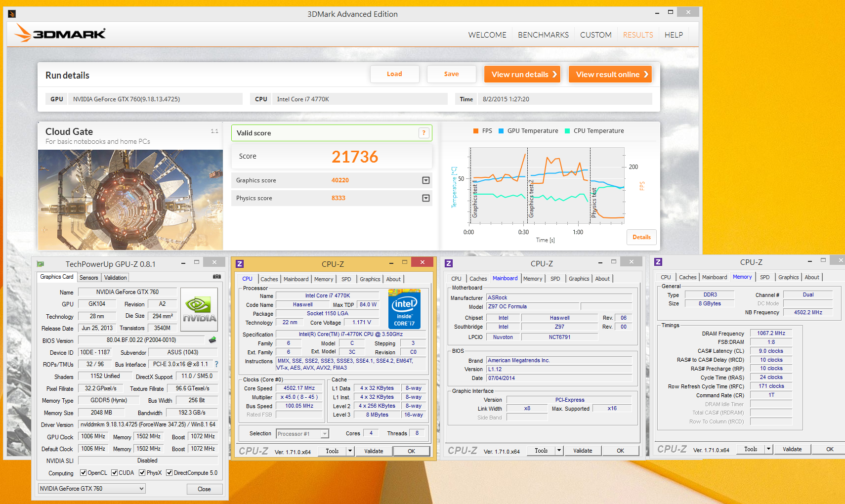Image resolution: width=845 pixels, height=504 pixels.
Task: Click the score value 21736
Action: [354, 157]
